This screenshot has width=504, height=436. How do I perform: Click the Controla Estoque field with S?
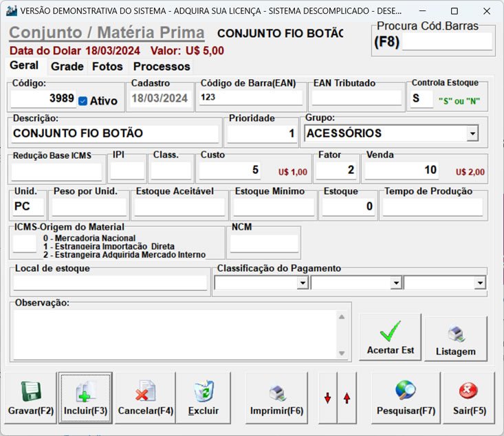pos(421,98)
